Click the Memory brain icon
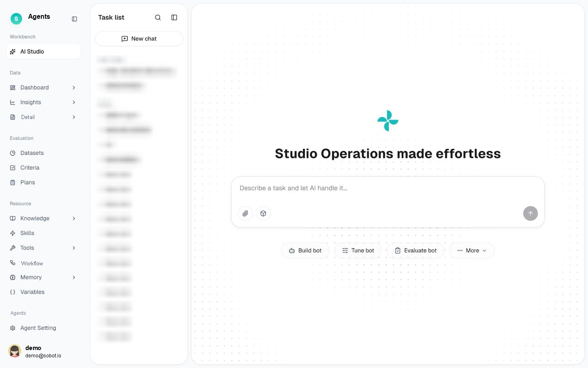 click(13, 277)
